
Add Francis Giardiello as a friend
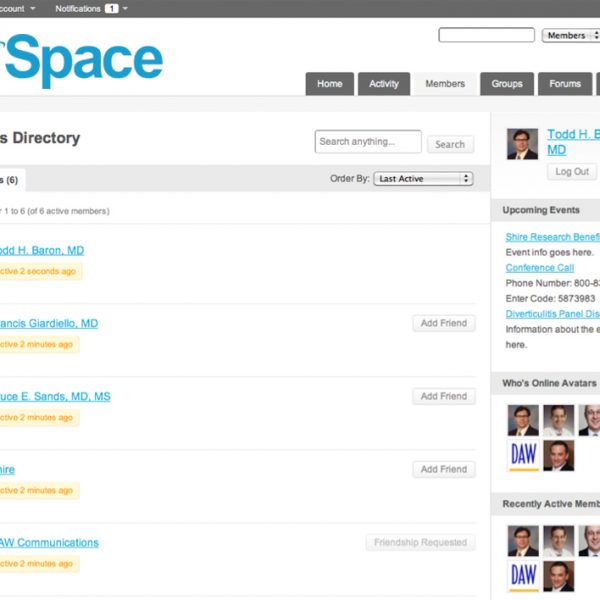(x=443, y=323)
